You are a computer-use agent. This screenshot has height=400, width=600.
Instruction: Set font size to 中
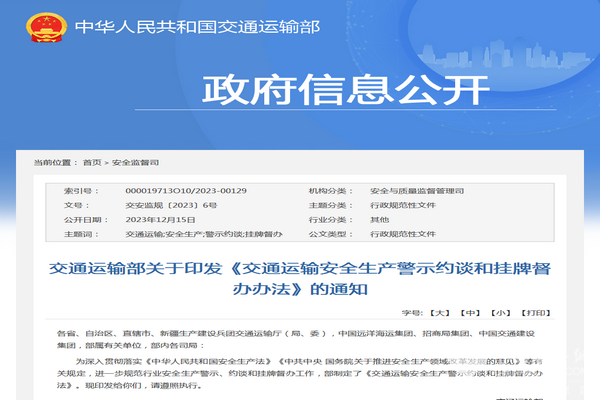(x=470, y=312)
